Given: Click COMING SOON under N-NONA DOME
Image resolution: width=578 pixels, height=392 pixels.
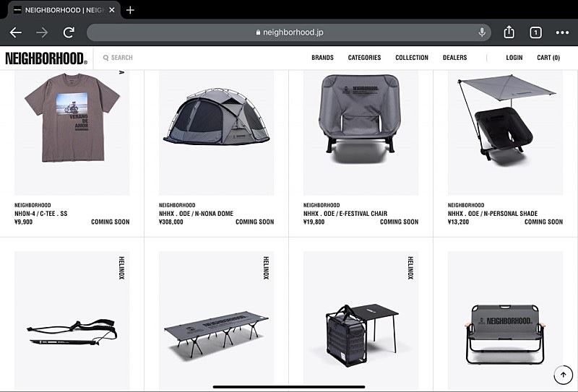Looking at the screenshot, I should click(255, 222).
